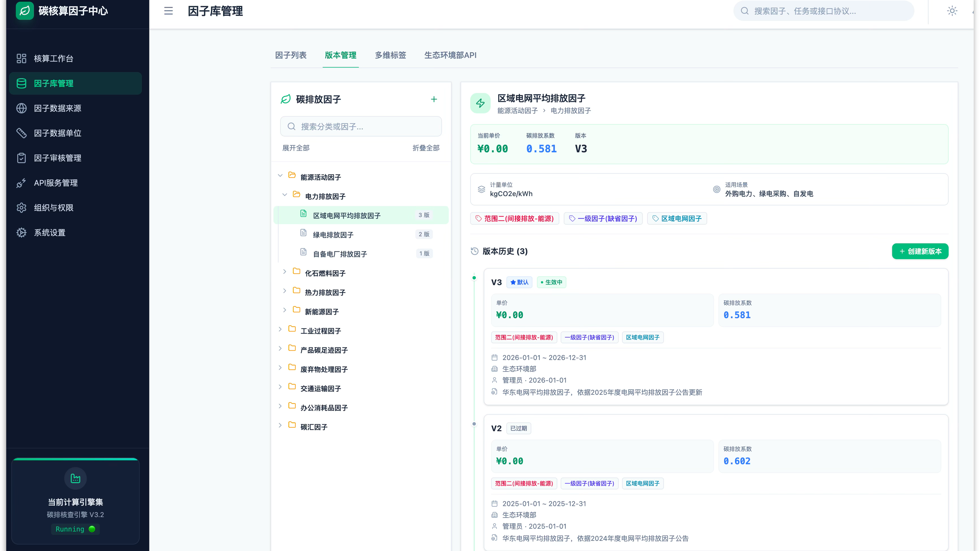
Task: Click the 因子数据来源 globe icon
Action: (21, 108)
